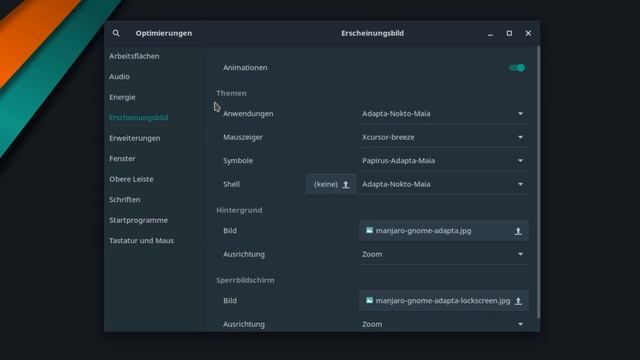Click the vertical scrollbar of settings panel
640x360 pixels.
pos(539,182)
